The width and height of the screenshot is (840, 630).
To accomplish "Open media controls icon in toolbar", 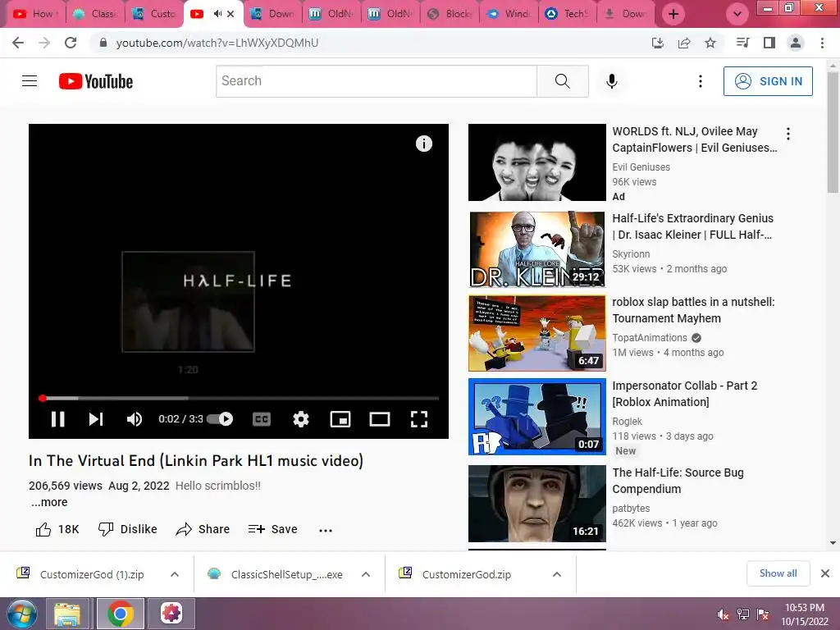I will coord(742,43).
